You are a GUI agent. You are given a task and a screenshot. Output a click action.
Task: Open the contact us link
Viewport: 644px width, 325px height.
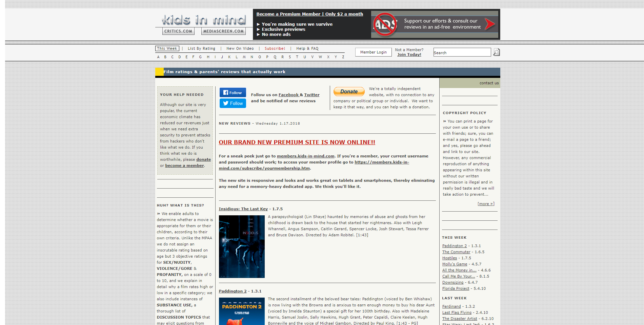489,83
